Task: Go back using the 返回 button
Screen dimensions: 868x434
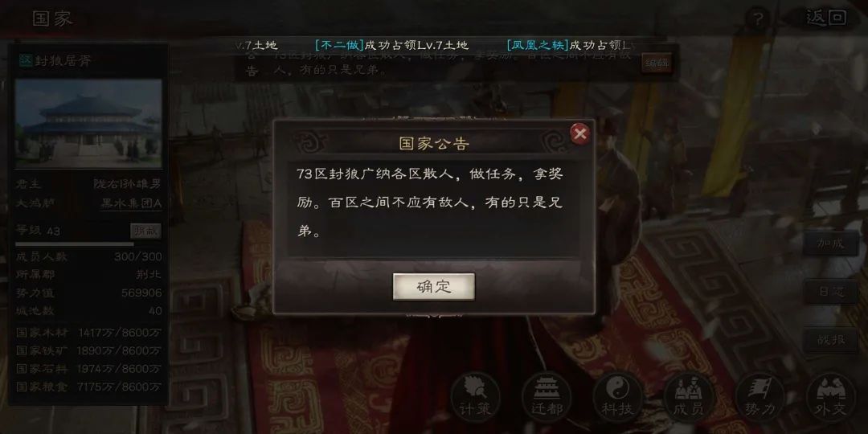Action: [x=825, y=18]
